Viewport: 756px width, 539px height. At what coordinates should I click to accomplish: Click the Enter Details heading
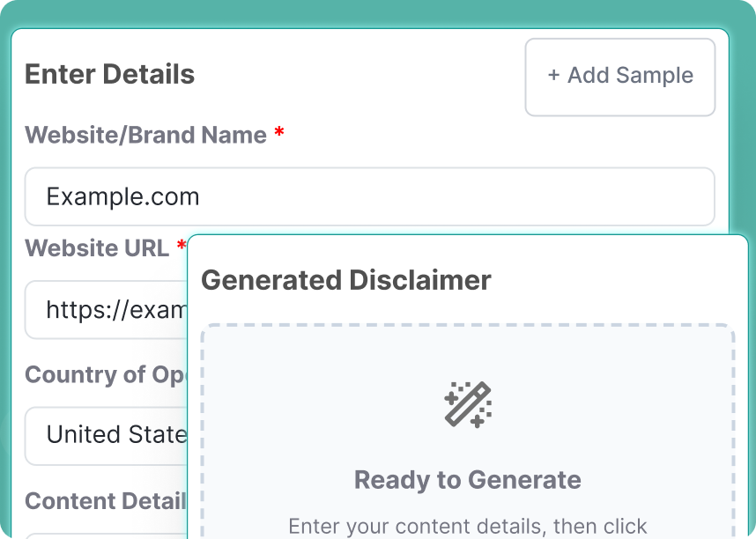click(109, 75)
